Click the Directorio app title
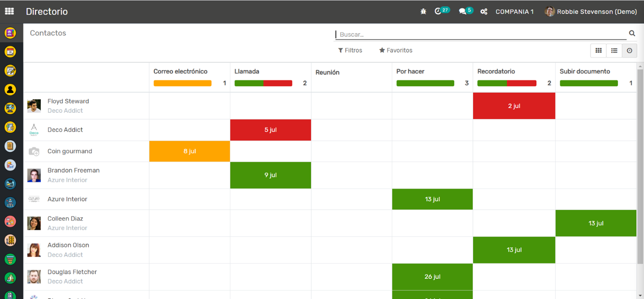 tap(47, 12)
